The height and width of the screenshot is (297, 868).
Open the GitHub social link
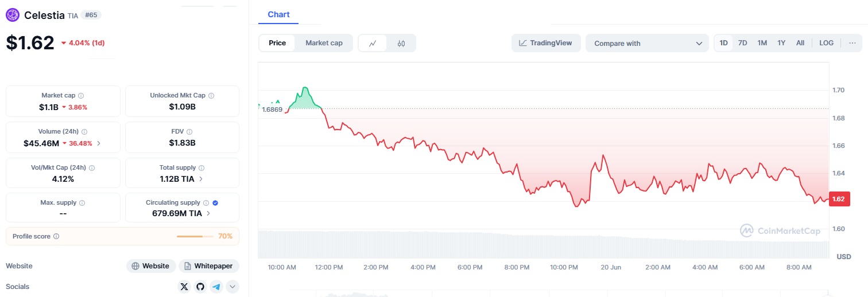coord(200,287)
